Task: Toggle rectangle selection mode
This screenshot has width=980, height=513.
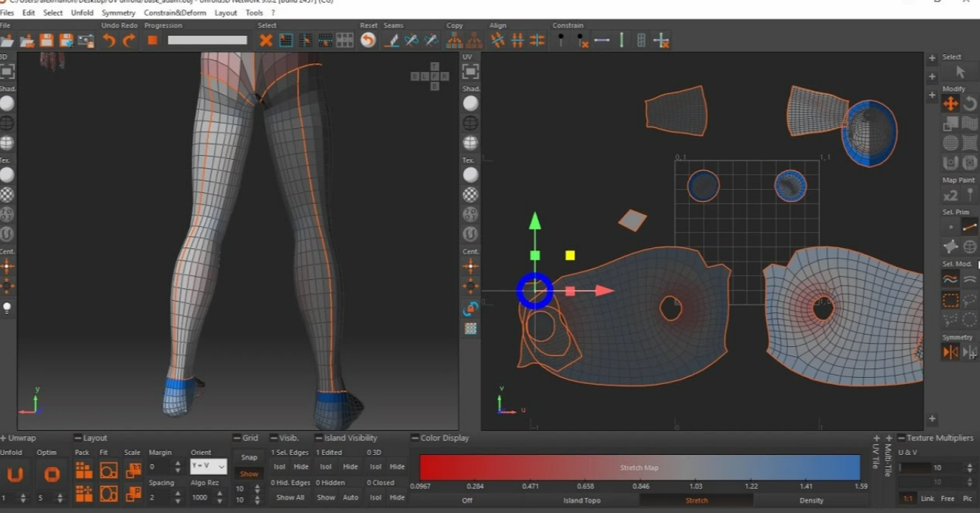Action: 950,300
